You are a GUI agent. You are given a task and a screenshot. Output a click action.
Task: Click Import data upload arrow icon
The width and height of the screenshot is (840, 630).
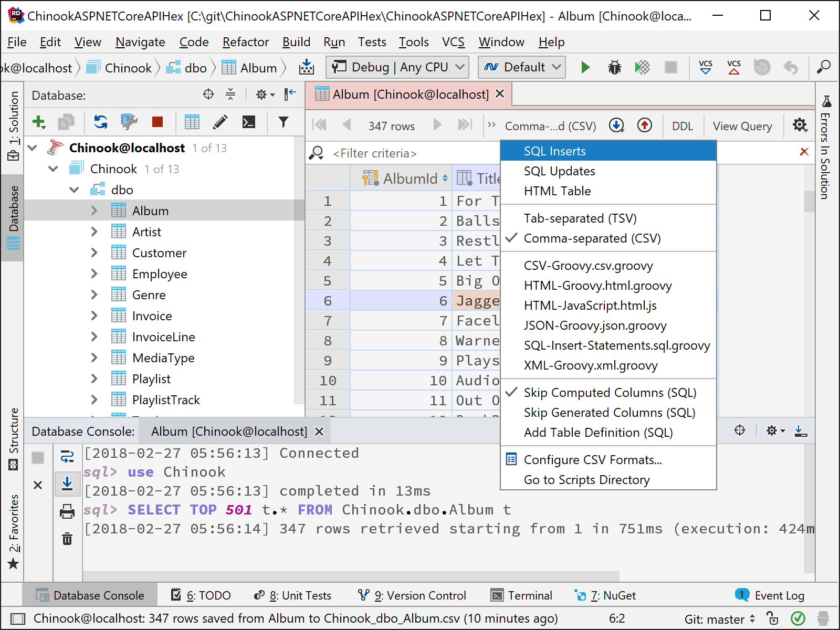(x=645, y=125)
